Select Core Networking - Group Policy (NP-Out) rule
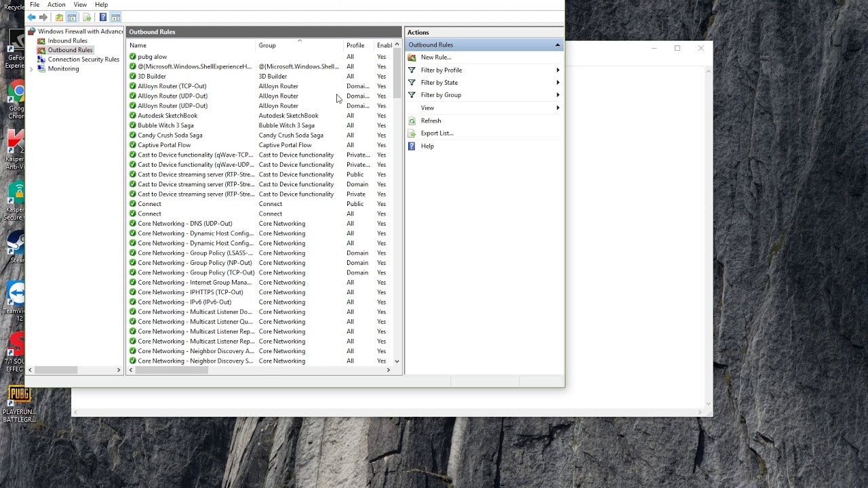The height and width of the screenshot is (488, 868). point(195,263)
